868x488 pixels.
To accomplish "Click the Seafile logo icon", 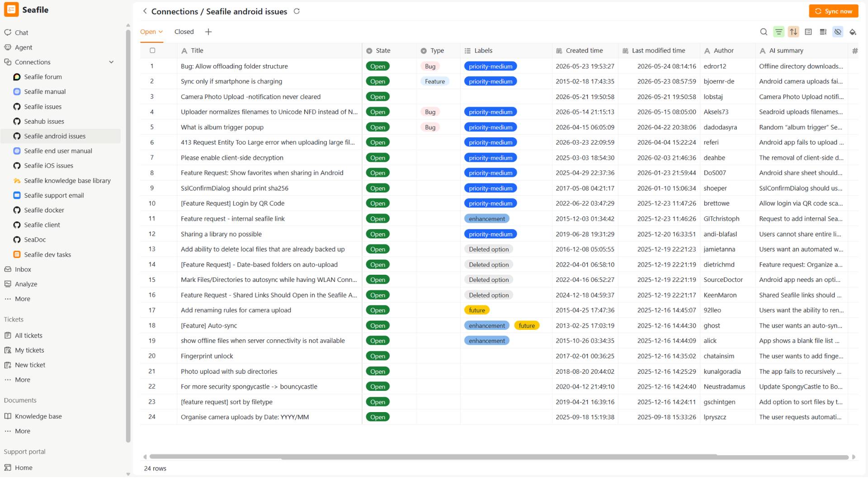I will 11,9.
